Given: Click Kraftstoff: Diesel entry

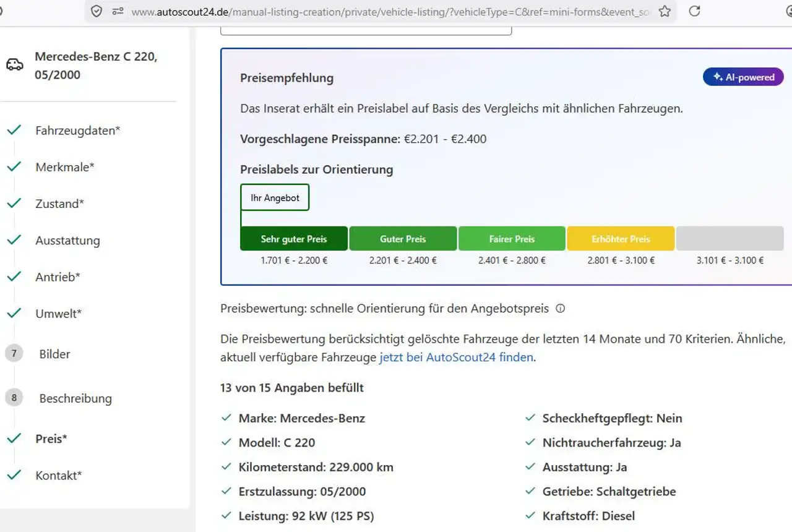Looking at the screenshot, I should coord(588,516).
